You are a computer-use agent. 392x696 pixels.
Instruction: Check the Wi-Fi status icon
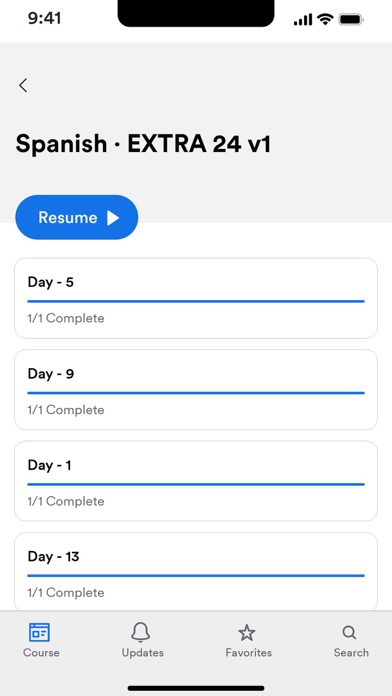tap(325, 19)
